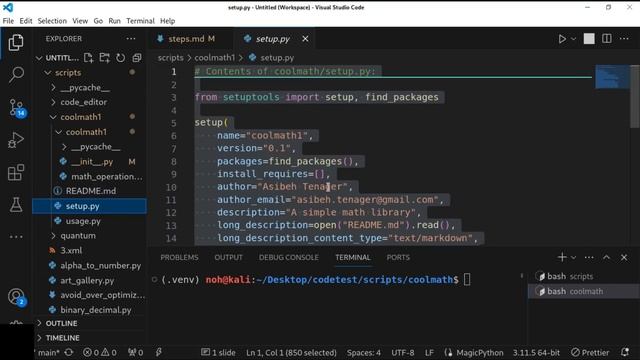
Task: Run the Python file with play button
Action: click(562, 39)
